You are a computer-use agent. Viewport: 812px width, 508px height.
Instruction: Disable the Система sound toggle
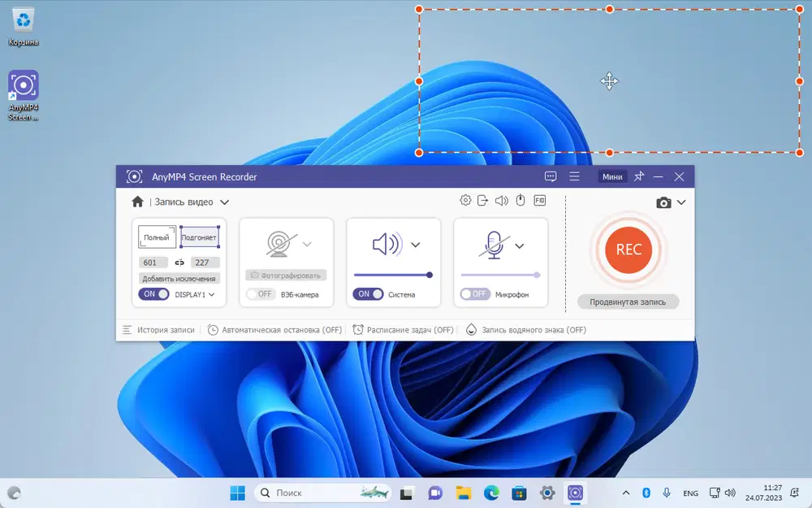(x=368, y=294)
